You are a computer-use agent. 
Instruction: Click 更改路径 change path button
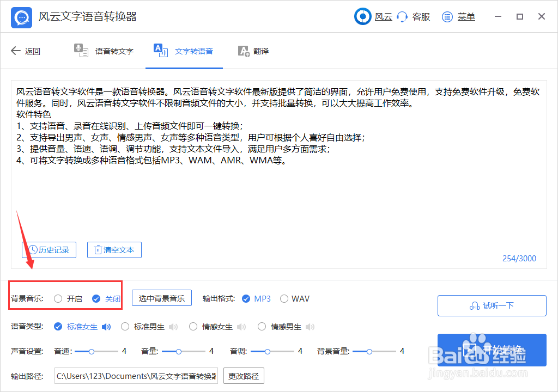(x=244, y=376)
